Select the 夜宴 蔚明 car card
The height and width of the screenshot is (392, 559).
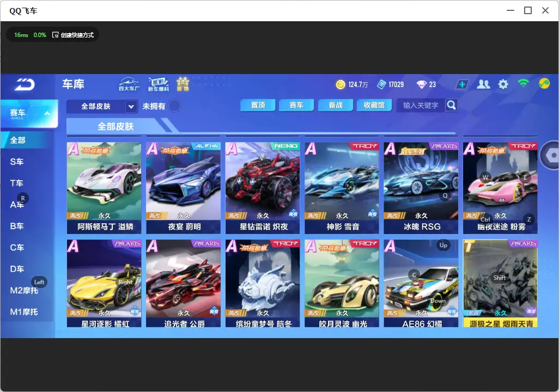point(183,188)
